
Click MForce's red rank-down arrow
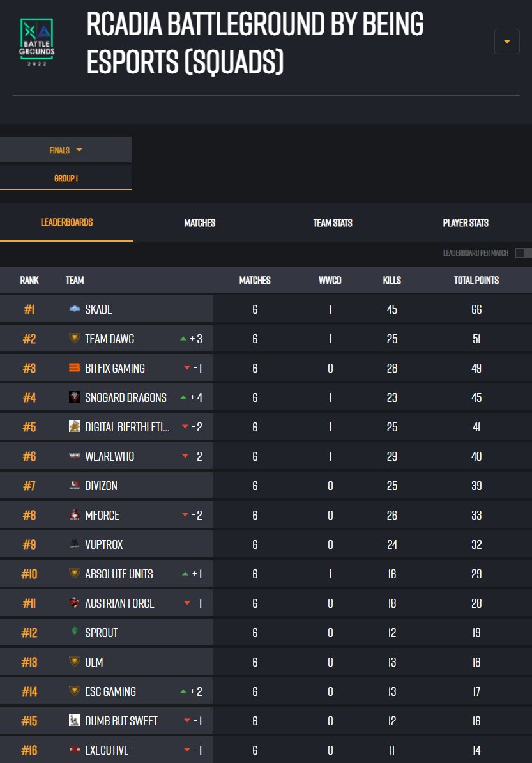click(185, 515)
